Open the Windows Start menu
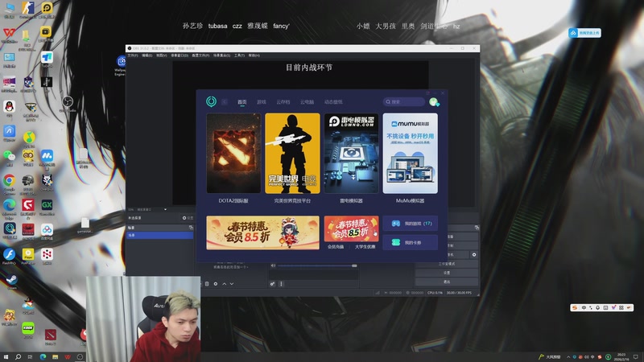The image size is (644, 362). 6,357
